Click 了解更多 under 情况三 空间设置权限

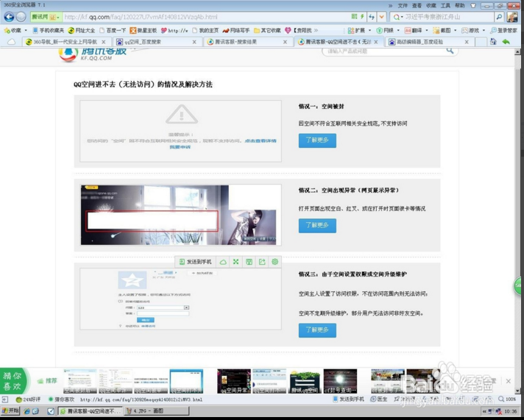pyautogui.click(x=317, y=330)
